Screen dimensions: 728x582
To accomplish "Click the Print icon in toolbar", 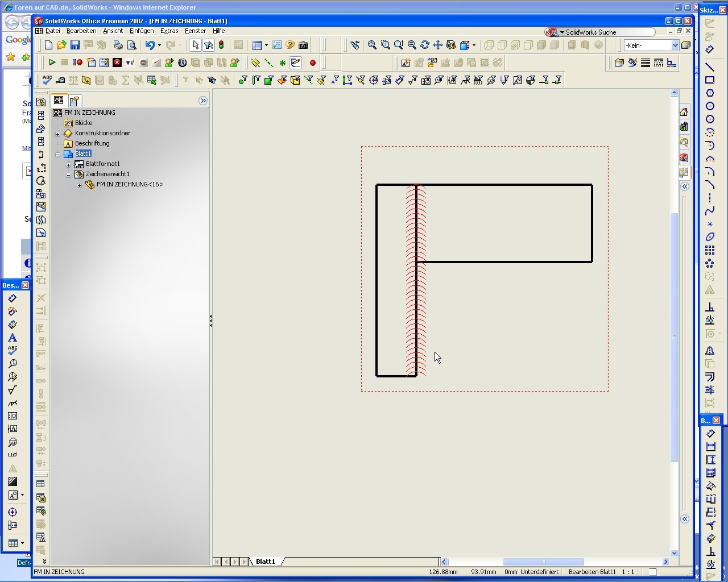I will tap(118, 45).
